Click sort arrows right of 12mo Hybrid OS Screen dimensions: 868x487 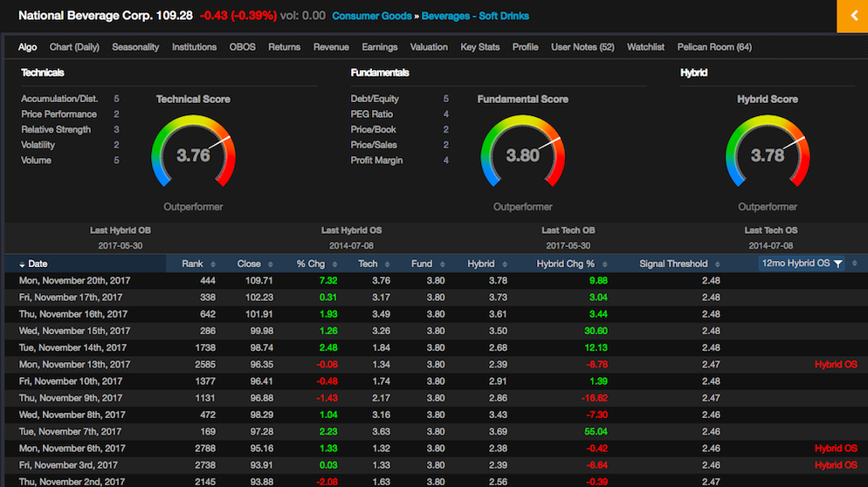(855, 264)
